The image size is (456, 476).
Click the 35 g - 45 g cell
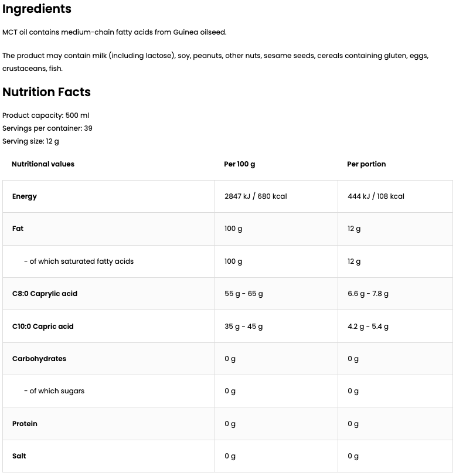(x=243, y=327)
